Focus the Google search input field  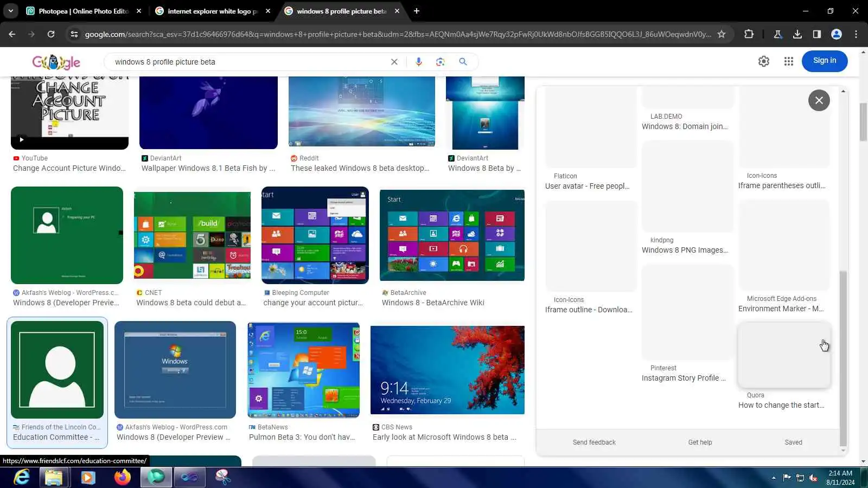[x=250, y=62]
